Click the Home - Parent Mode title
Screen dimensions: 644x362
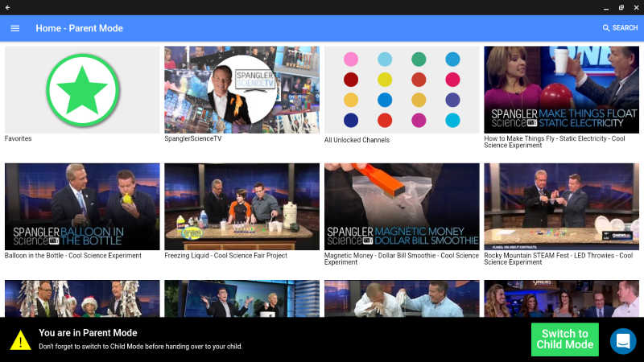click(79, 28)
